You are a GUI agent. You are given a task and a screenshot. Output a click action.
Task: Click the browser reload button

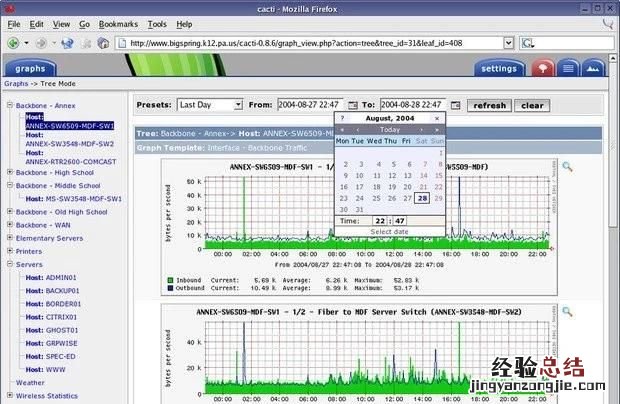(67, 43)
